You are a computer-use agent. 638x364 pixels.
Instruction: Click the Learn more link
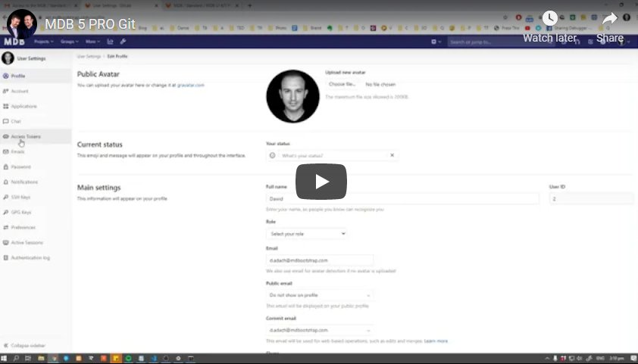[x=436, y=341]
